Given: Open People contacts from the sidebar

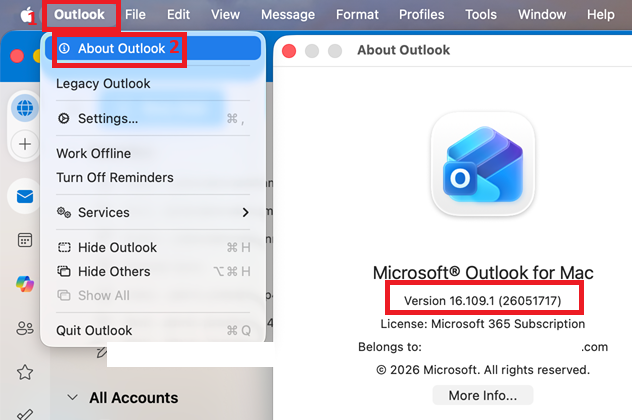Looking at the screenshot, I should tap(25, 328).
